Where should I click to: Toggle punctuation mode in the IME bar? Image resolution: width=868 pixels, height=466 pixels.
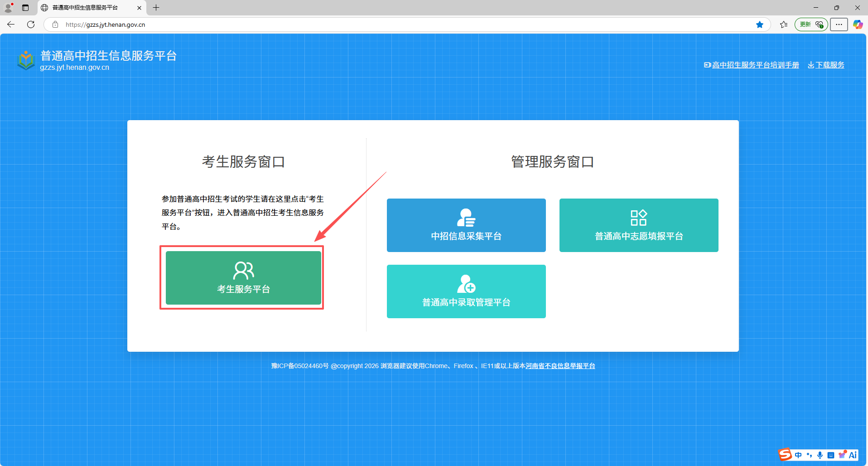(x=809, y=455)
